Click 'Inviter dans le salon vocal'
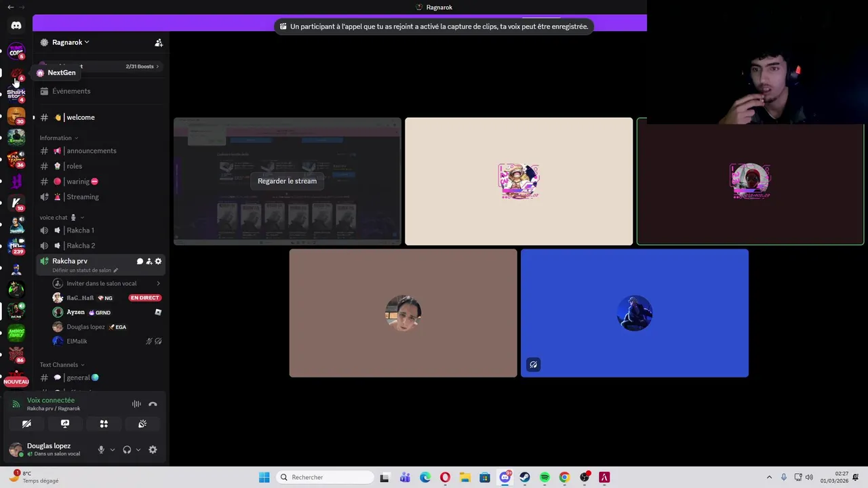 (107, 283)
